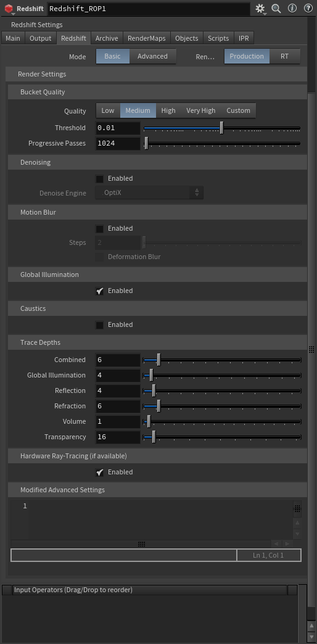Switch to the Output tab
This screenshot has height=644, width=317.
pos(41,38)
